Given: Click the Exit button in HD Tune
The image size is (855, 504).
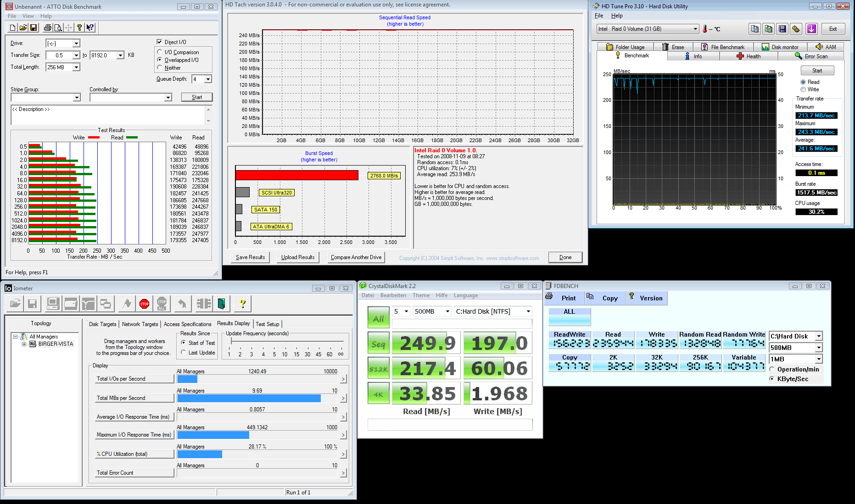Looking at the screenshot, I should pos(833,29).
